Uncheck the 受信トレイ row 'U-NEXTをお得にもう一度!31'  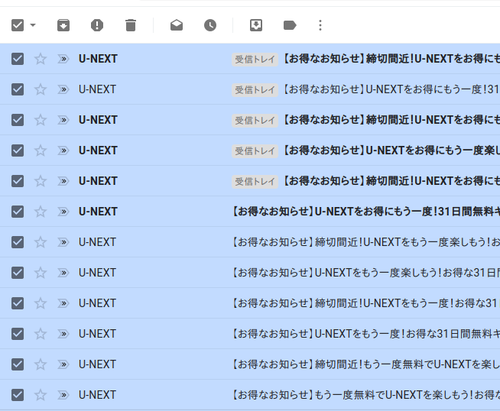pyautogui.click(x=17, y=89)
